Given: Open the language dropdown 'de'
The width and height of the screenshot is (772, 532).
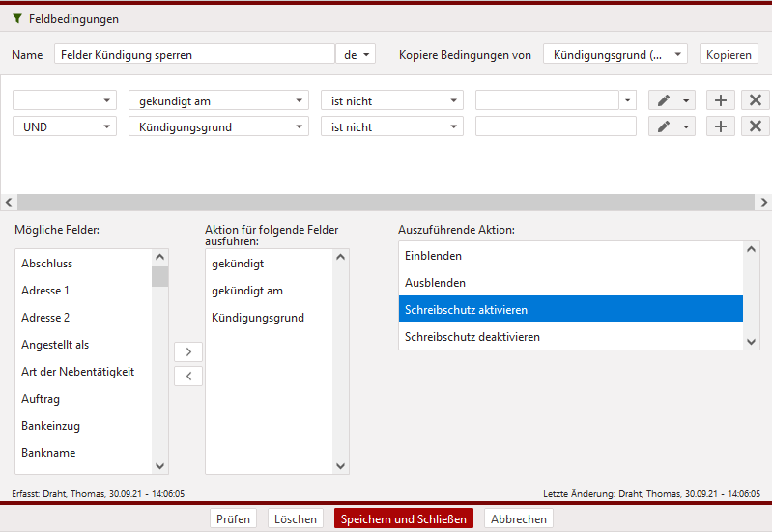Looking at the screenshot, I should [x=355, y=55].
